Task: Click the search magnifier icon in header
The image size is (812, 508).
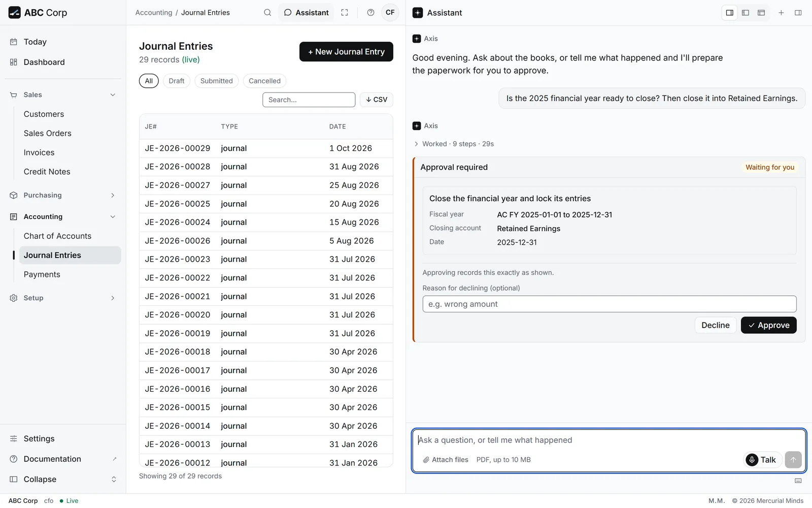Action: pos(267,13)
